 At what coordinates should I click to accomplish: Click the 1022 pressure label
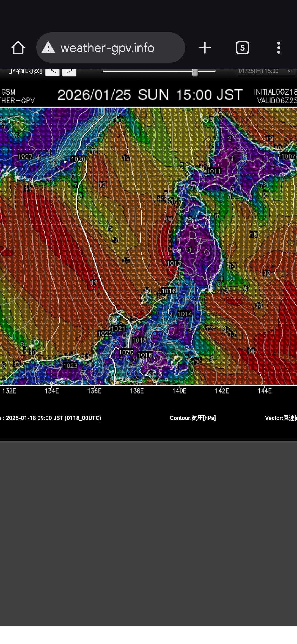[105, 334]
